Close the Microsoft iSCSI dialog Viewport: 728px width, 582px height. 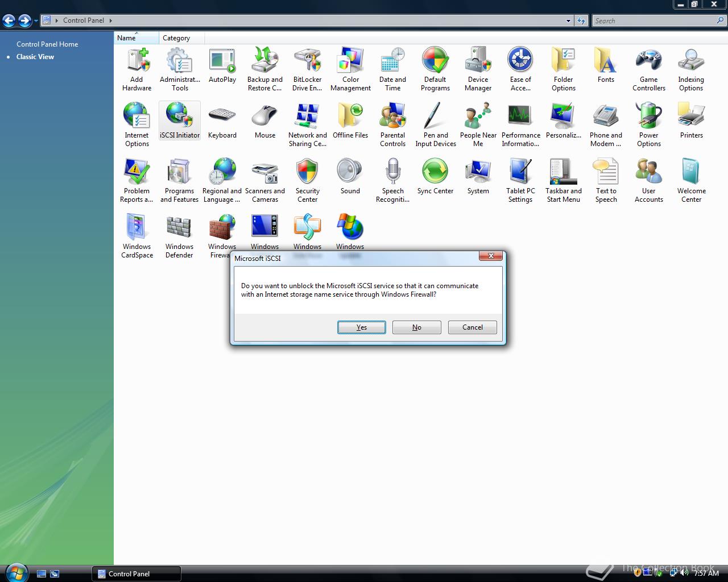491,256
